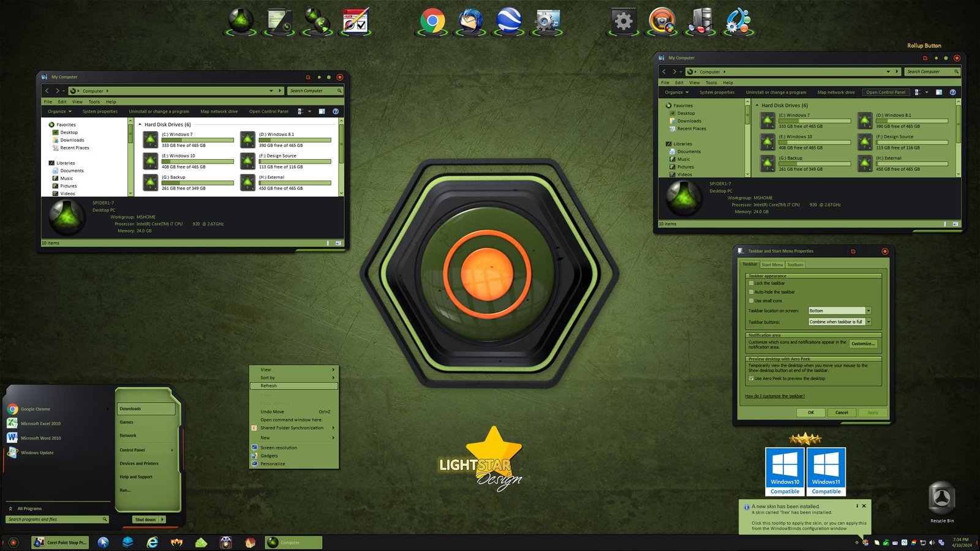Click the Windows 11 Compatible badge
Screen dimensions: 980x551
click(x=826, y=471)
